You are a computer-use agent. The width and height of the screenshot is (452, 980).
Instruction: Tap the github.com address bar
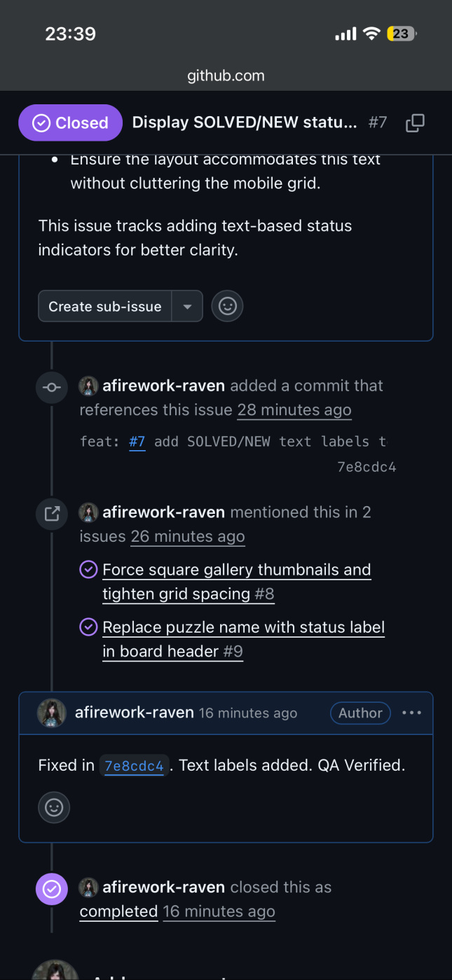click(226, 76)
